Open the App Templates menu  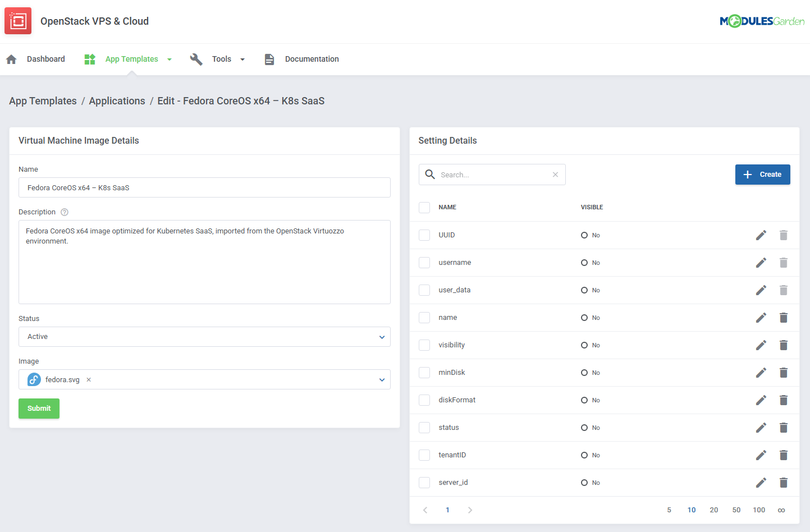132,59
